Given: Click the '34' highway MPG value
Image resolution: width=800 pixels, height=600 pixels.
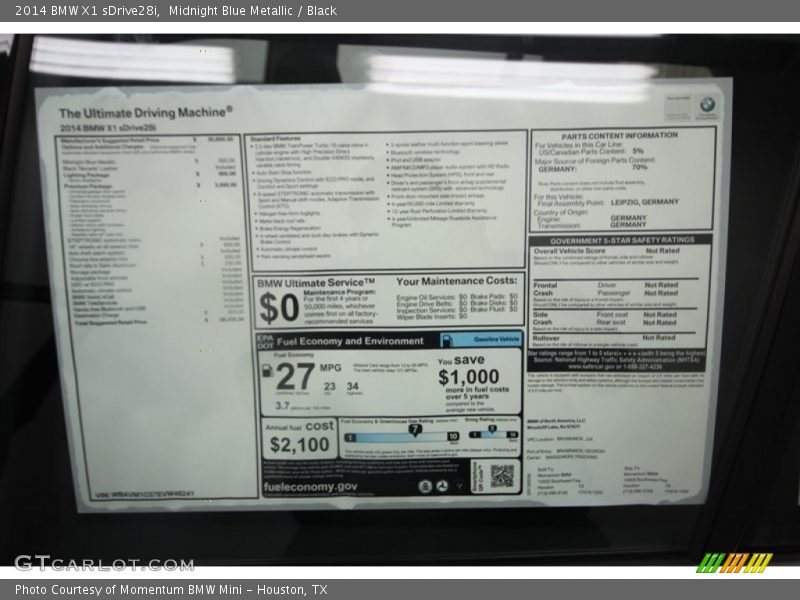Looking at the screenshot, I should tap(353, 386).
